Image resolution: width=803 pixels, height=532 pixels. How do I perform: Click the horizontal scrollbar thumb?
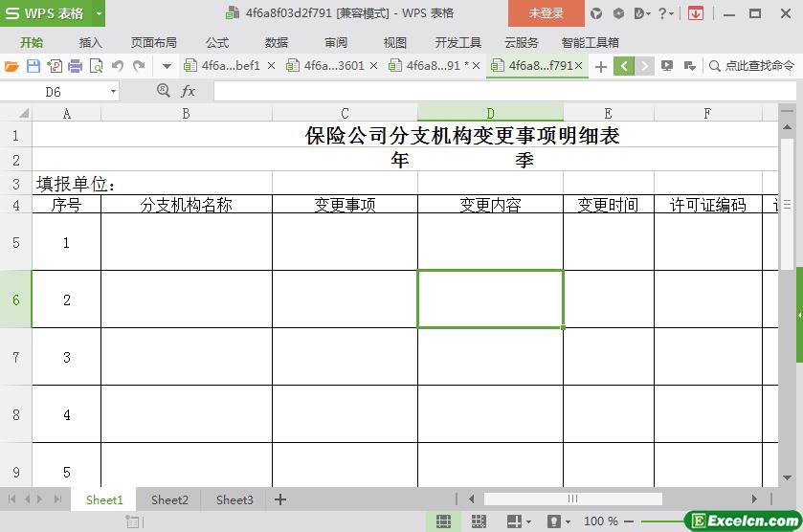tap(572, 499)
